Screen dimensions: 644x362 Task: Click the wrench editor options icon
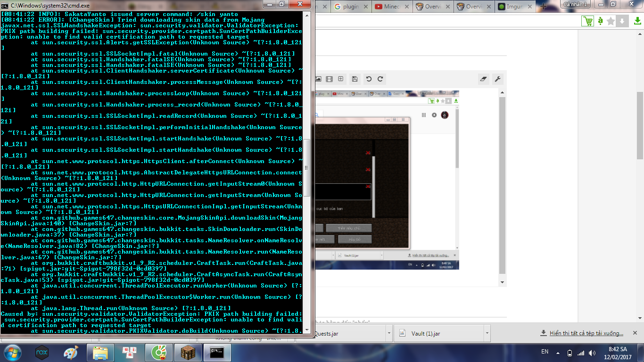pos(497,79)
